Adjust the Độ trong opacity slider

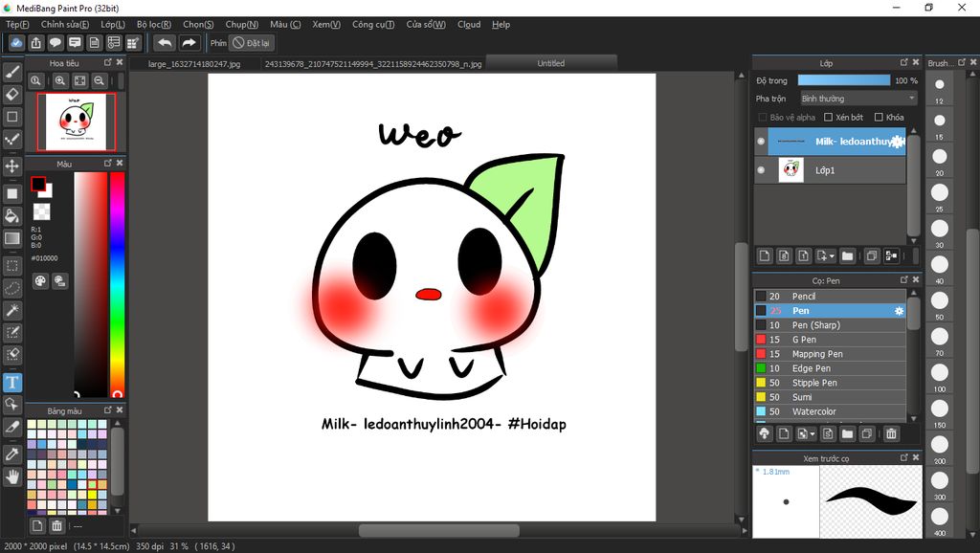844,80
